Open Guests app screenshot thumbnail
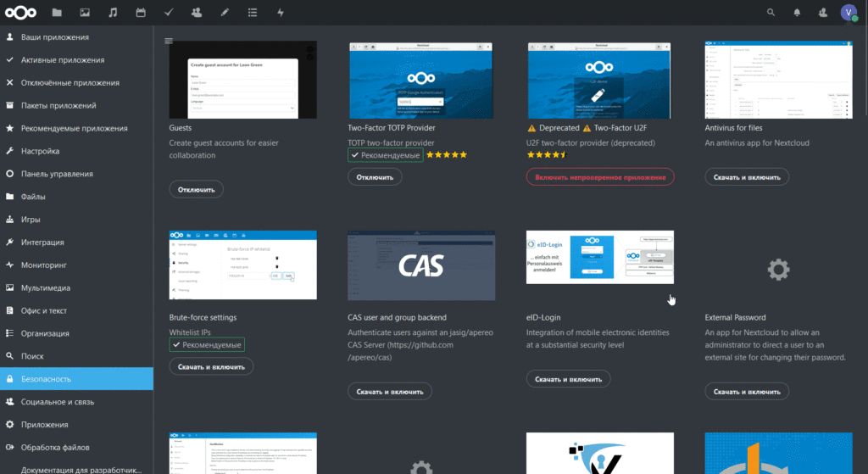 click(243, 80)
